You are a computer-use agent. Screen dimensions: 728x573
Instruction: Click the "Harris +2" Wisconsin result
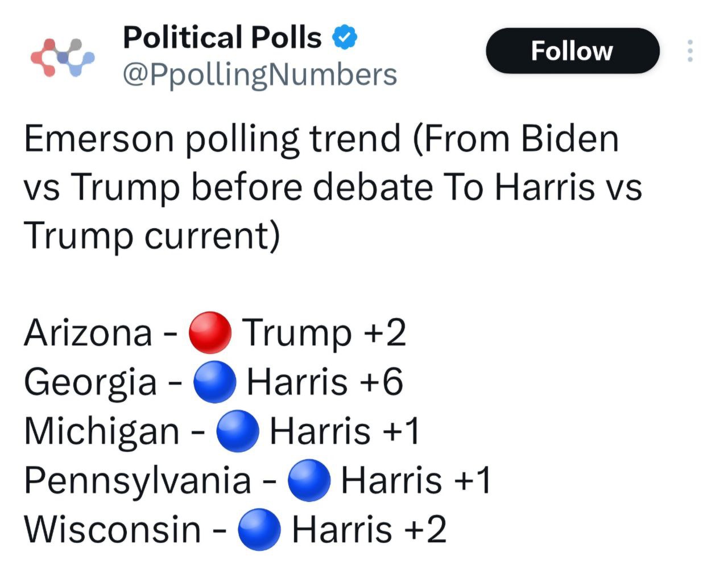(369, 529)
